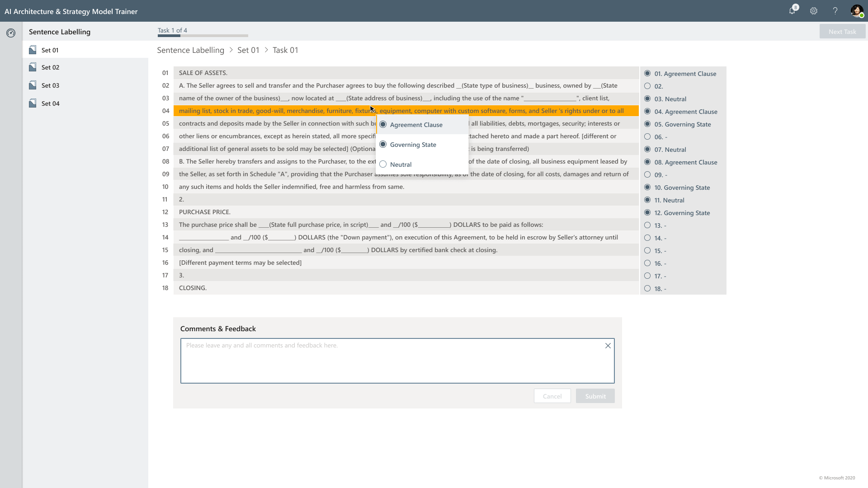Select the 02. radio button in label list

[647, 86]
